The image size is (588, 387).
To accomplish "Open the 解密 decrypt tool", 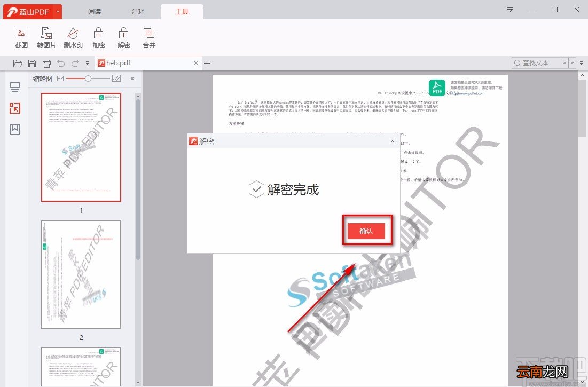I will [124, 38].
